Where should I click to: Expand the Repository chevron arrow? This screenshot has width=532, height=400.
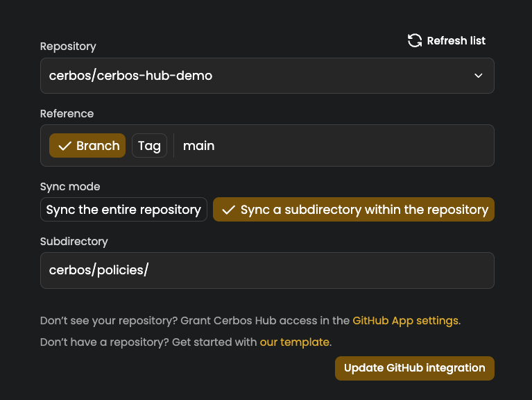[478, 76]
